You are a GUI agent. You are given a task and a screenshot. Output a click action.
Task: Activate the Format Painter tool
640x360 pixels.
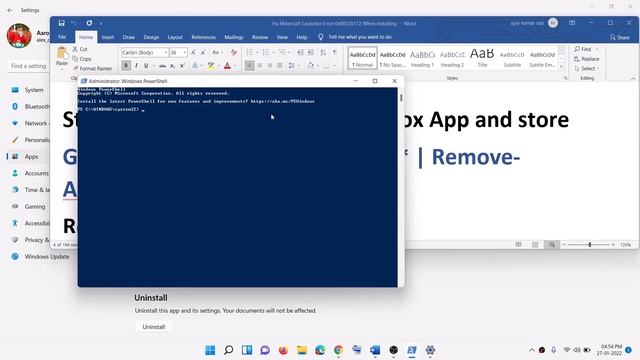pos(92,69)
